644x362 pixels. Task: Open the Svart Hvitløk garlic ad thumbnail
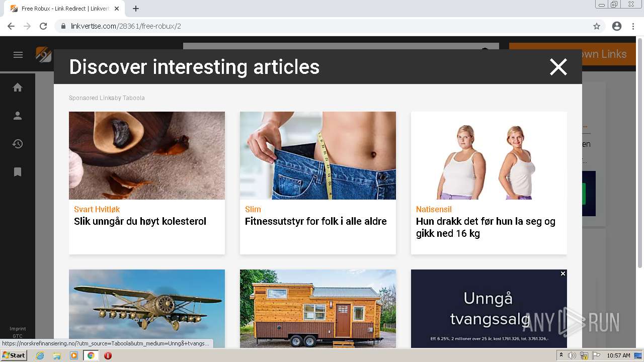coord(147,155)
